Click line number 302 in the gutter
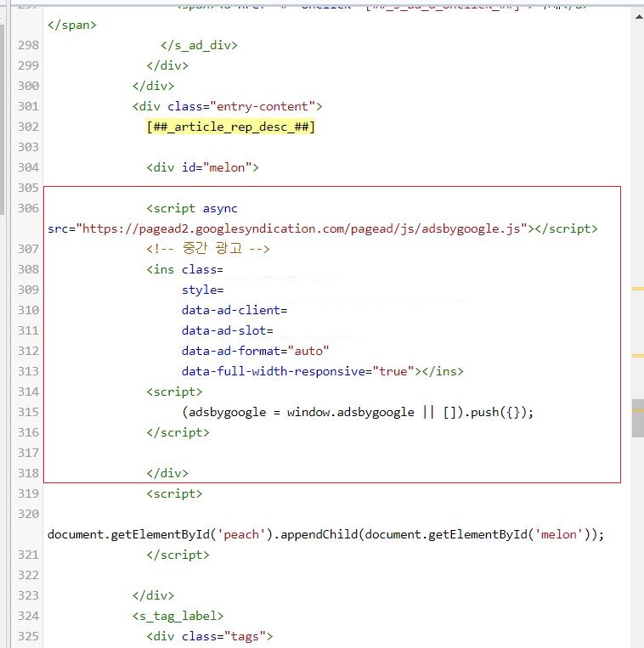 pos(28,127)
